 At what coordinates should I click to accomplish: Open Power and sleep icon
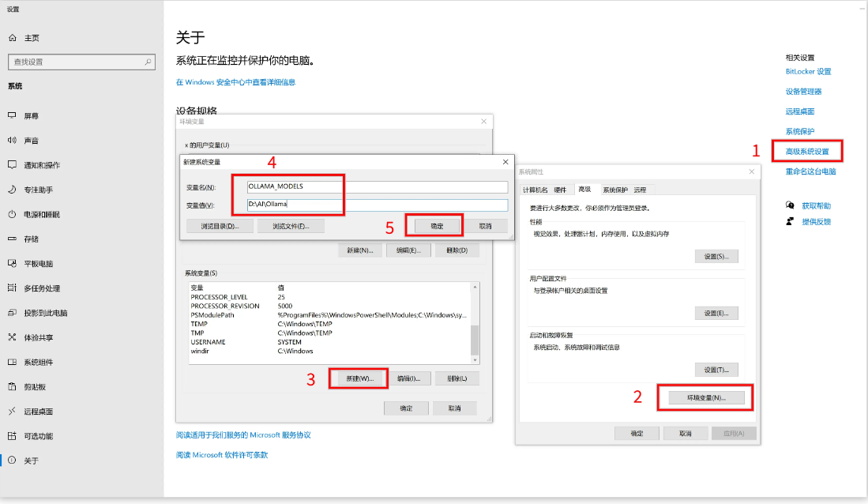pos(12,214)
